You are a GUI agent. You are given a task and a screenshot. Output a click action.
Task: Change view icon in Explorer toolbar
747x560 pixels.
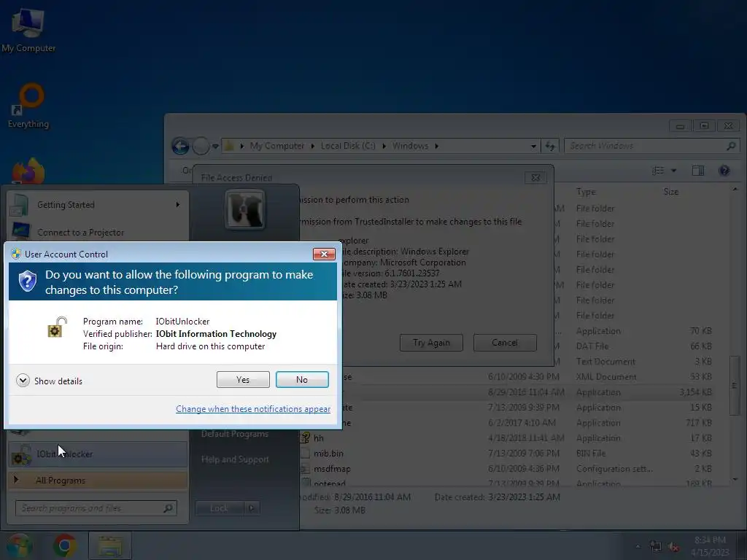(x=658, y=171)
